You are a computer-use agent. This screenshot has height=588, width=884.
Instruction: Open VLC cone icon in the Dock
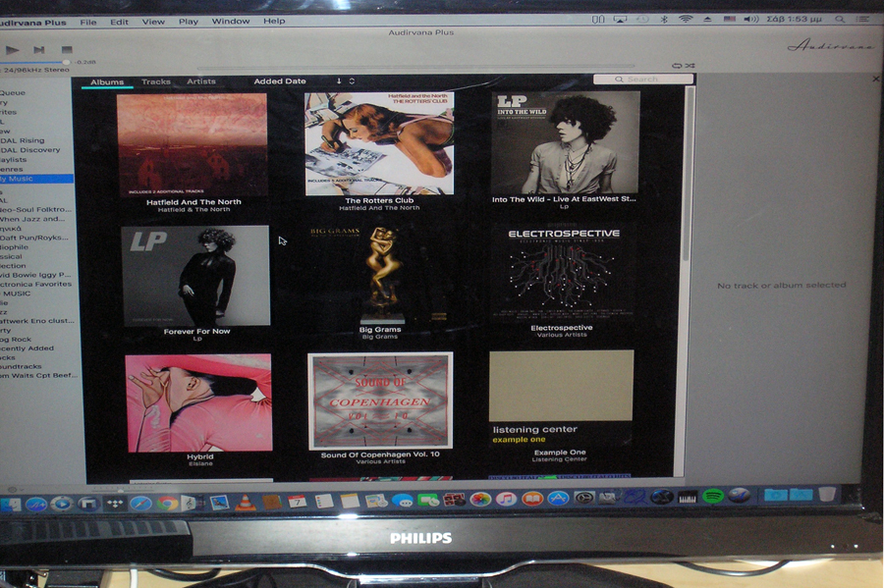click(x=246, y=502)
